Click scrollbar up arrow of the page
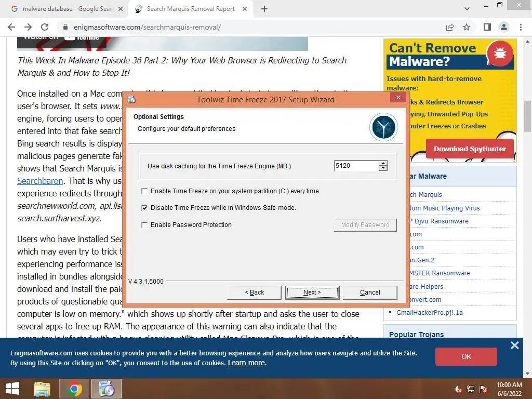The image size is (532, 399). (x=528, y=41)
